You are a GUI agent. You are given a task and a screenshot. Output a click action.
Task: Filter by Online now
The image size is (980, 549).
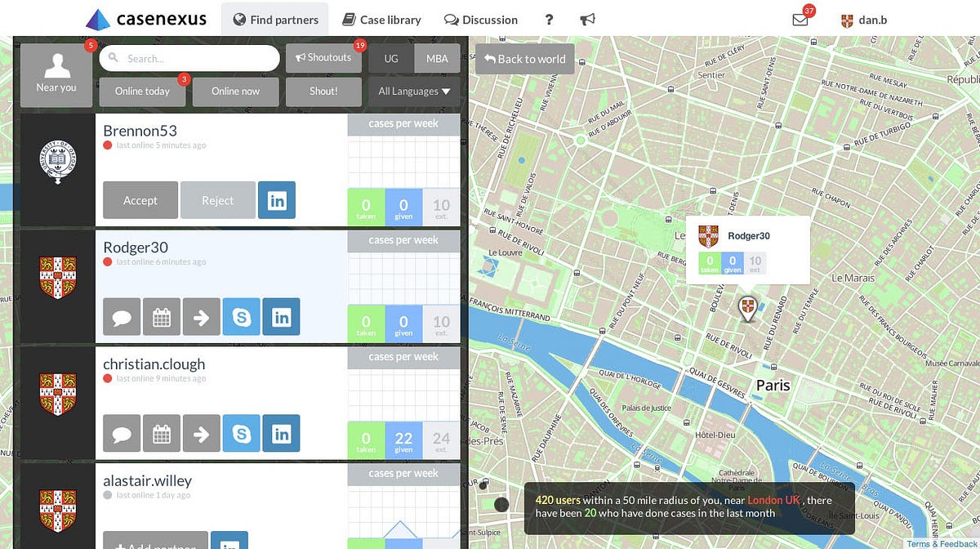pyautogui.click(x=235, y=91)
